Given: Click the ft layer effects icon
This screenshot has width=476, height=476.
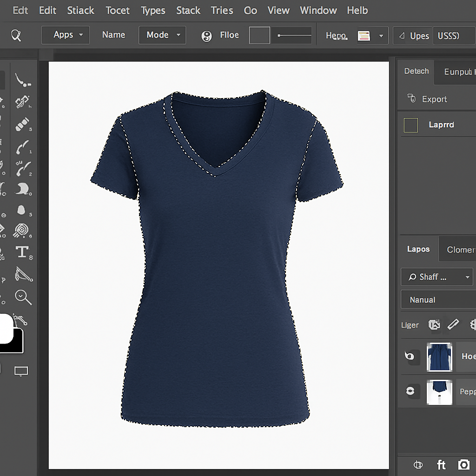Looking at the screenshot, I should (441, 464).
